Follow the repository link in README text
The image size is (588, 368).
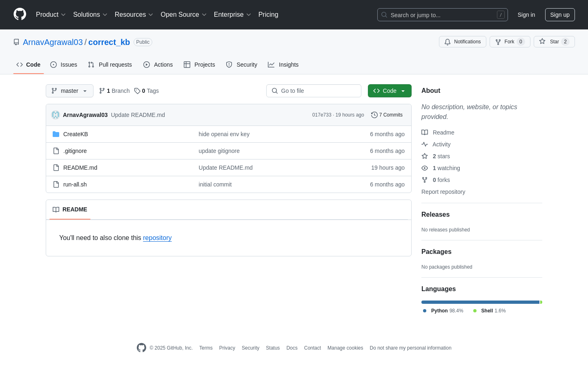point(157,238)
